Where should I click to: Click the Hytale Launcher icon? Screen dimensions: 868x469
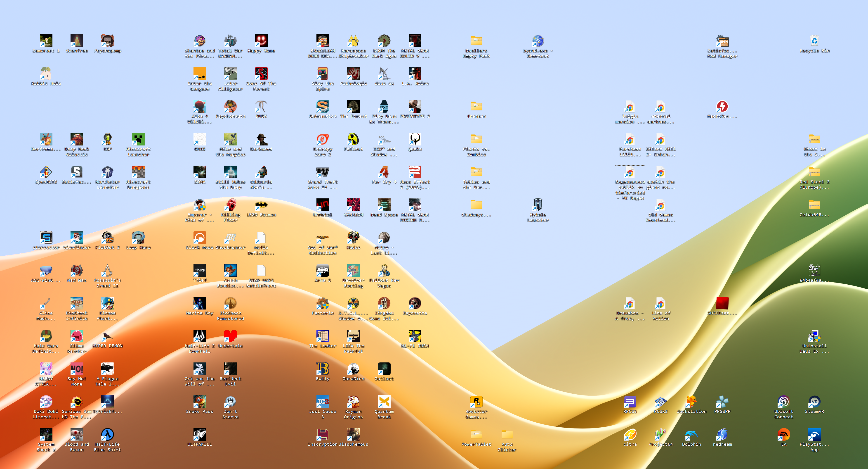(x=538, y=205)
